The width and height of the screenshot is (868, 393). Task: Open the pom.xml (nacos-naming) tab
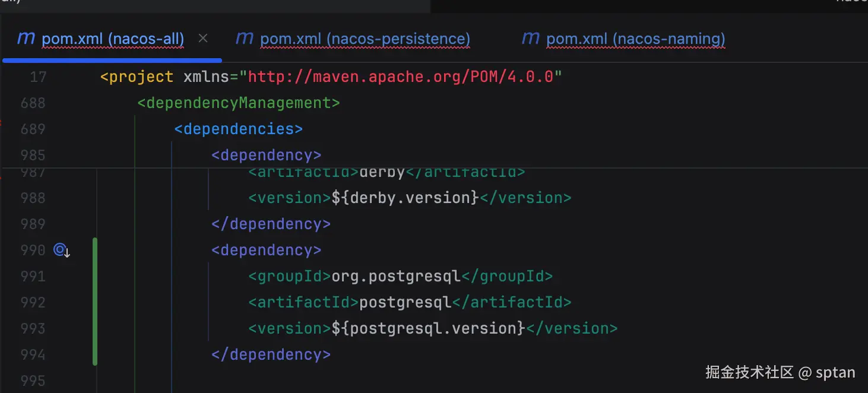pyautogui.click(x=635, y=39)
